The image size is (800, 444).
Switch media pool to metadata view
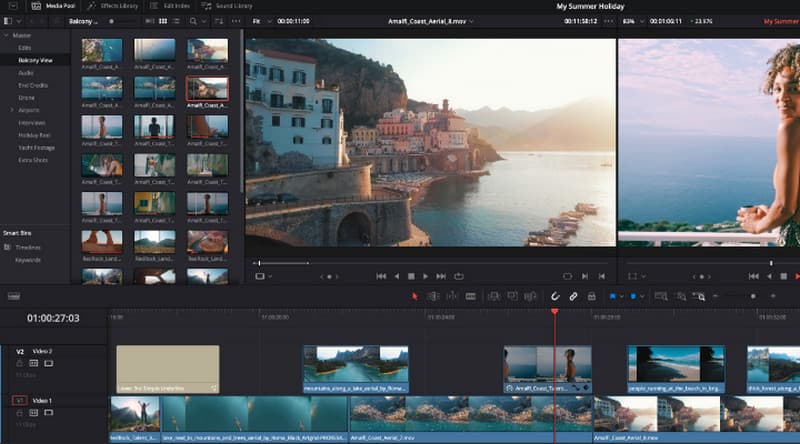(x=149, y=21)
